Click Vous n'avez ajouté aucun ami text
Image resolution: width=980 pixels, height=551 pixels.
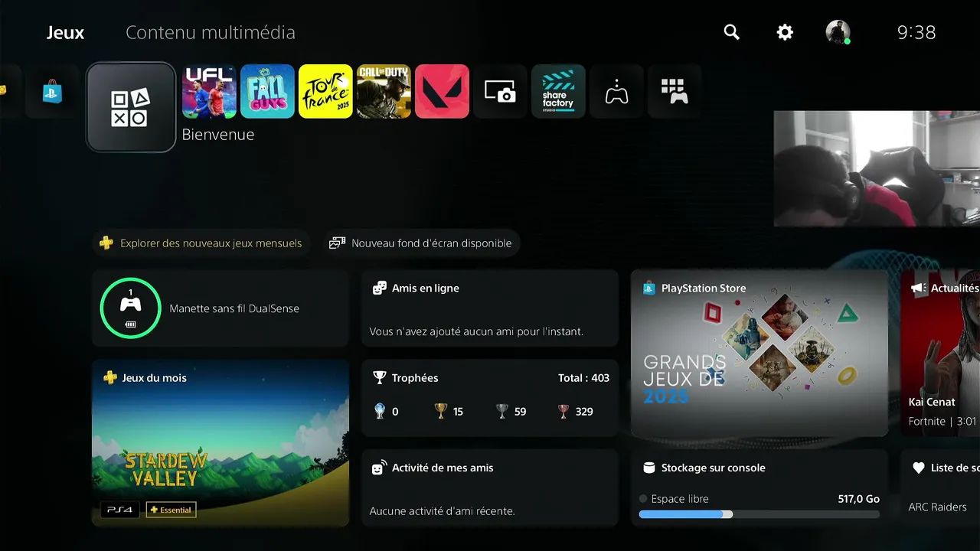(x=476, y=331)
